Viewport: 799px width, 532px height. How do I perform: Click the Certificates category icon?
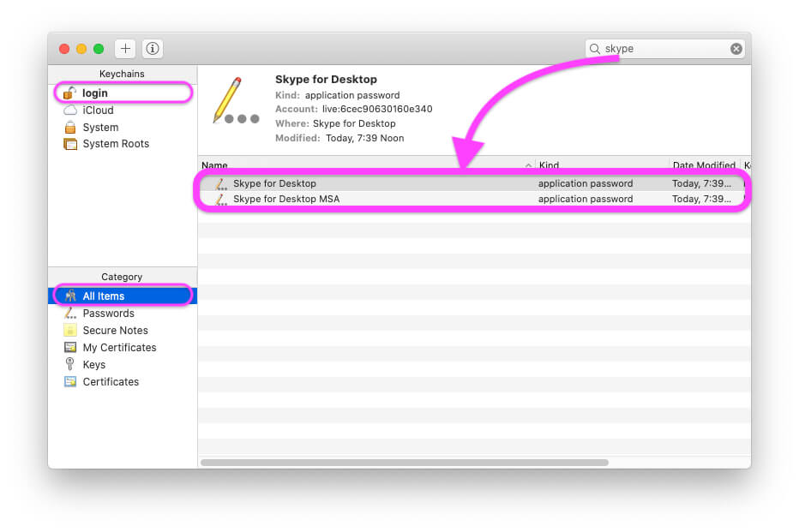click(71, 381)
